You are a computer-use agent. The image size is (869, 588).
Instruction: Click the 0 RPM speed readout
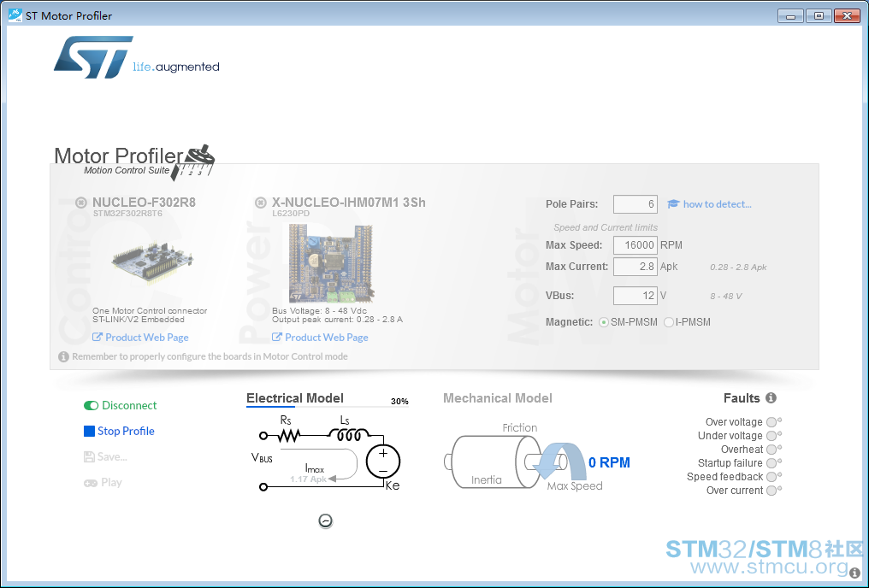click(x=609, y=463)
